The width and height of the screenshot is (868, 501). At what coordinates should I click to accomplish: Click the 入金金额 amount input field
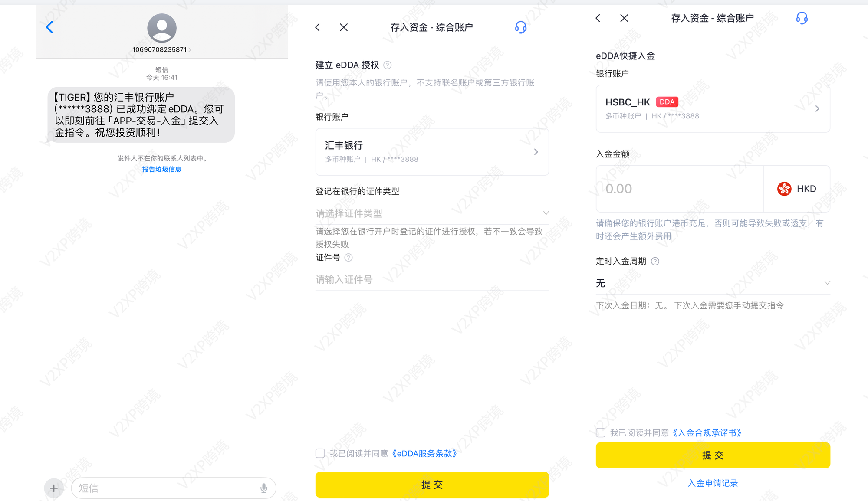(680, 189)
